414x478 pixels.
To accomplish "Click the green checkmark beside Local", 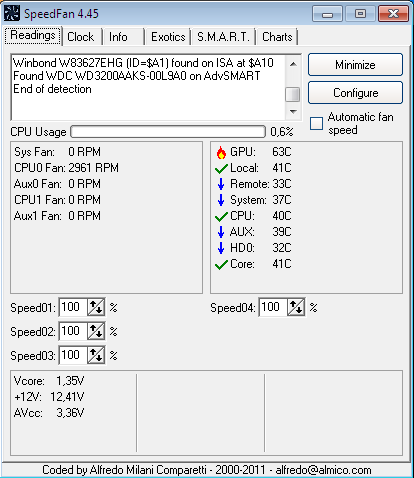I will click(221, 169).
